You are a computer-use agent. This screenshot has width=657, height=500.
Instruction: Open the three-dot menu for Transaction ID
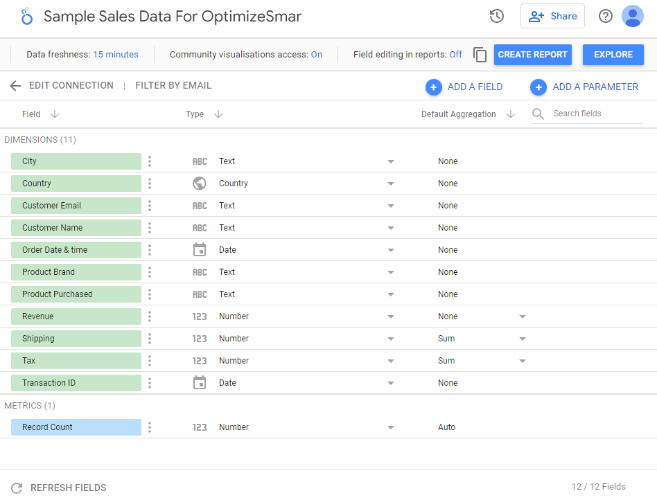[x=150, y=383]
